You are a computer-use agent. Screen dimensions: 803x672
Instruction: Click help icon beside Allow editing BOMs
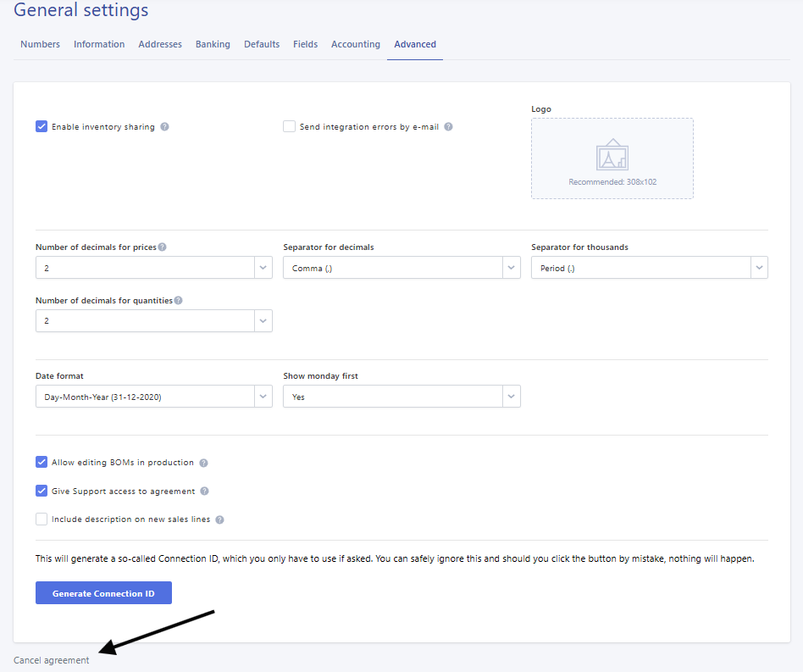[x=203, y=464]
